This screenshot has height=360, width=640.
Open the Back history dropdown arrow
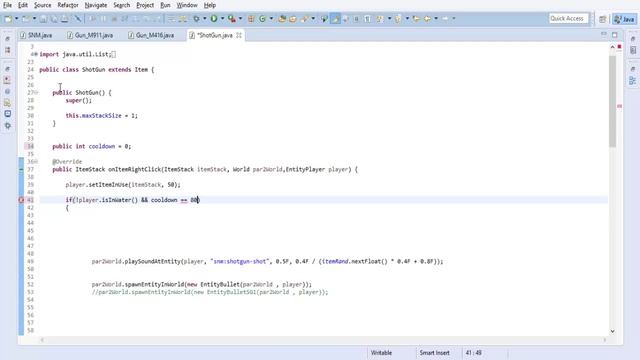[x=436, y=19]
